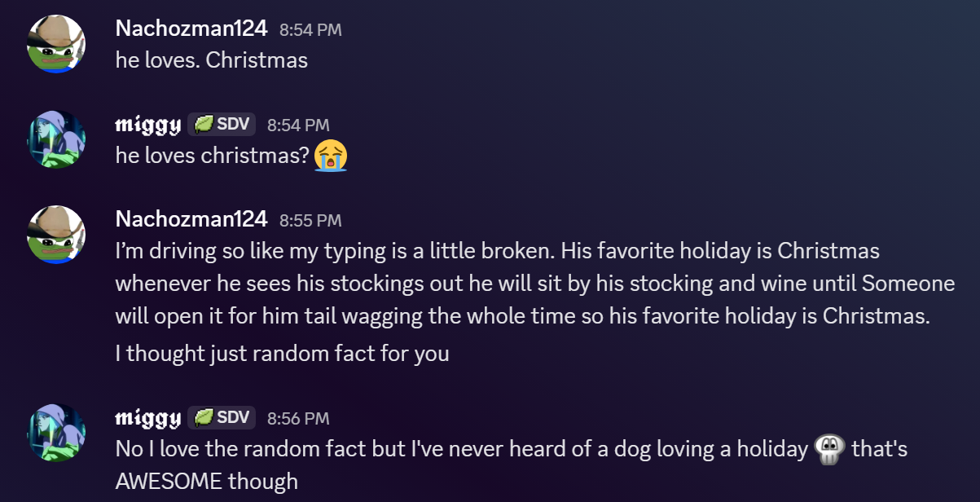Open Nachozman124's username above "he loves. Christmas"
This screenshot has height=502, width=980.
(x=191, y=29)
